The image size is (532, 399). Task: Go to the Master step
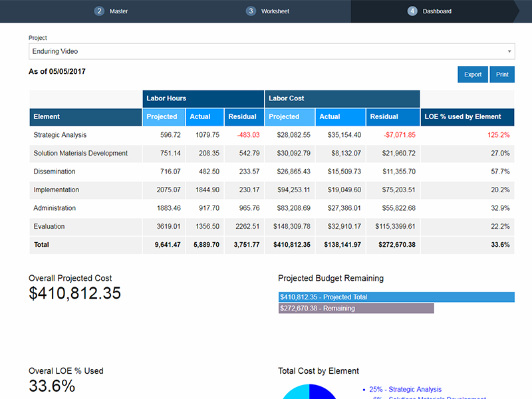click(118, 11)
